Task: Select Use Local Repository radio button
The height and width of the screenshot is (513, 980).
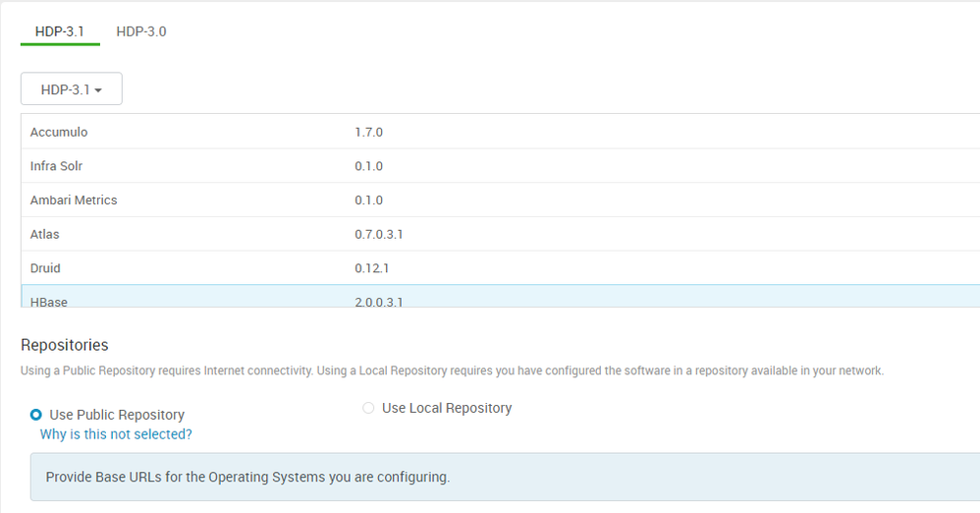Action: (x=369, y=408)
